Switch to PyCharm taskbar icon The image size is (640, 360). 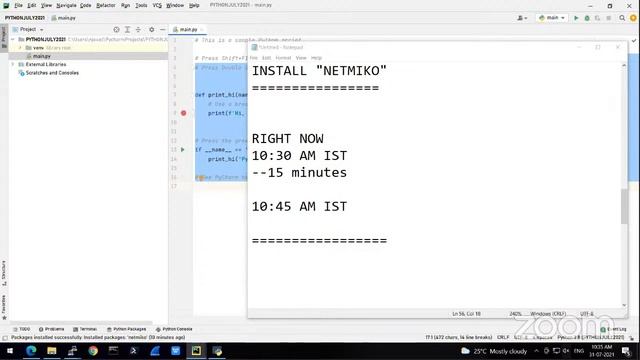point(196,351)
